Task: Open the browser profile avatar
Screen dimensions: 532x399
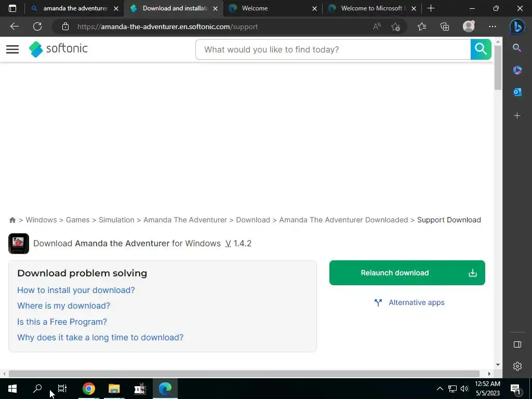Action: point(469,26)
